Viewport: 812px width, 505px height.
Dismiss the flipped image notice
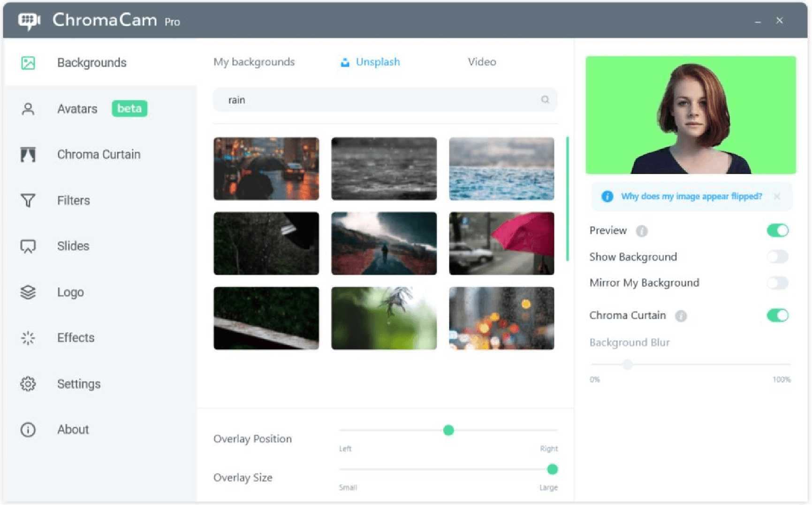coord(777,196)
